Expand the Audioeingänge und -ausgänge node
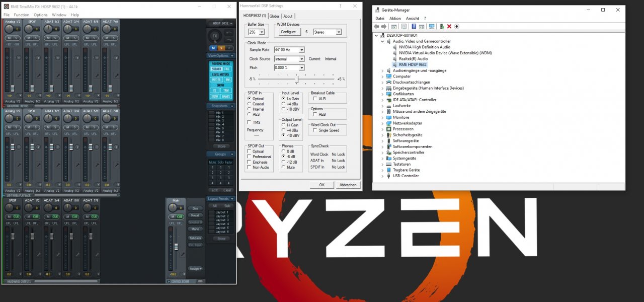Screen dimensions: 644x302 pyautogui.click(x=382, y=70)
